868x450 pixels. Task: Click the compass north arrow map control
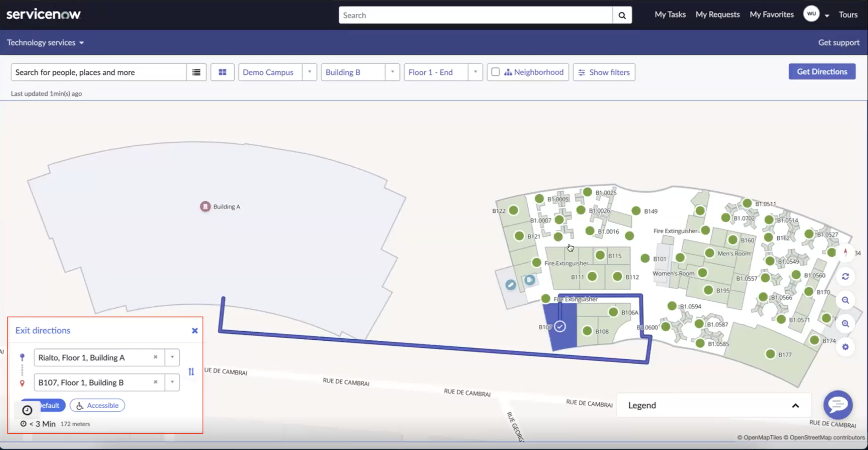point(845,252)
